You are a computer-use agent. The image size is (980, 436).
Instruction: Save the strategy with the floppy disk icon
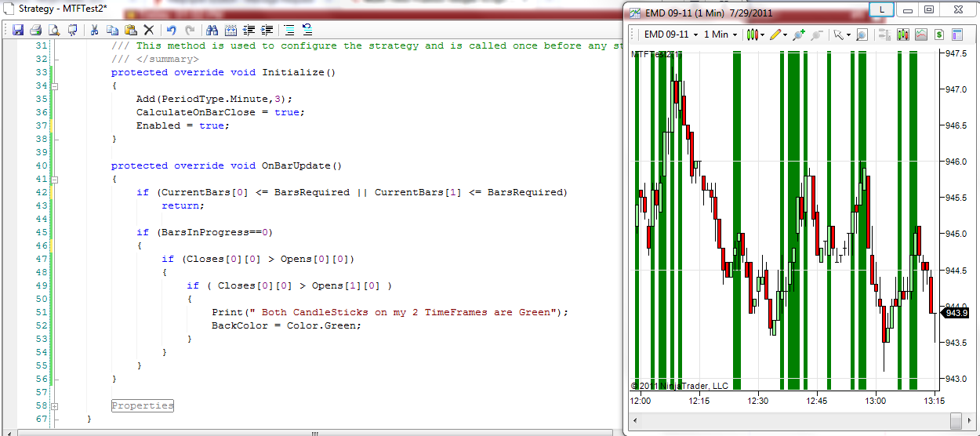point(17,31)
